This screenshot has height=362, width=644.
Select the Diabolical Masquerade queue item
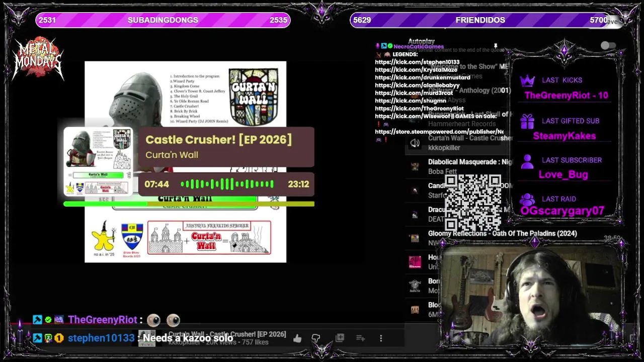coord(459,166)
